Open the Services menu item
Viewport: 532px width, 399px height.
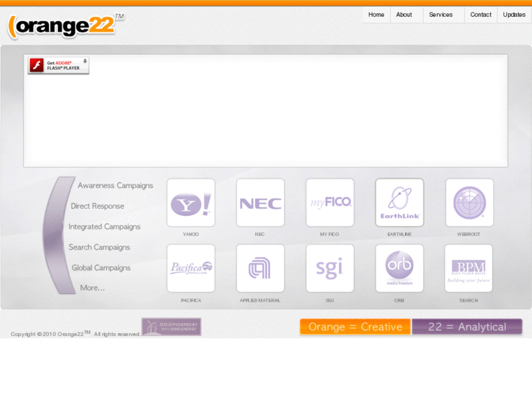click(441, 15)
